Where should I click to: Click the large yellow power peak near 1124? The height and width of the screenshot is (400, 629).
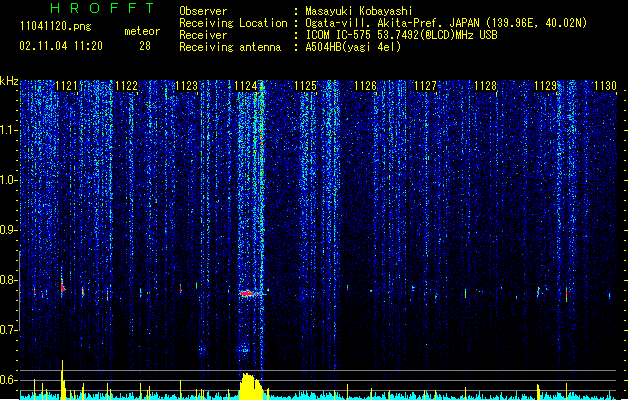pos(251,387)
